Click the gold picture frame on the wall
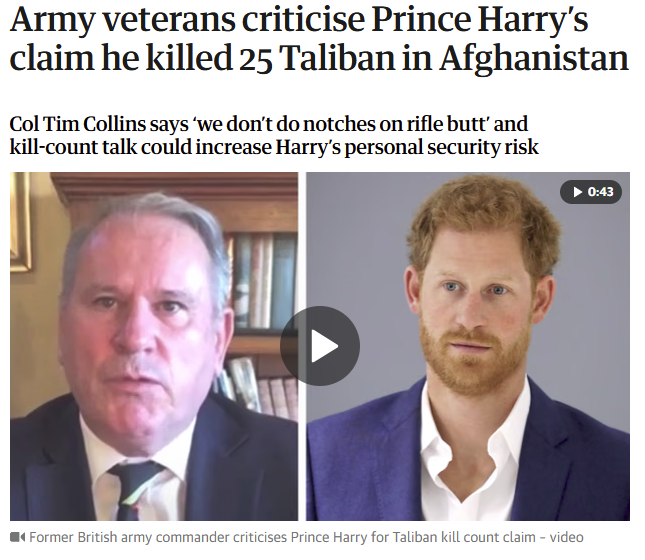Image resolution: width=645 pixels, height=560 pixels. click(x=21, y=222)
